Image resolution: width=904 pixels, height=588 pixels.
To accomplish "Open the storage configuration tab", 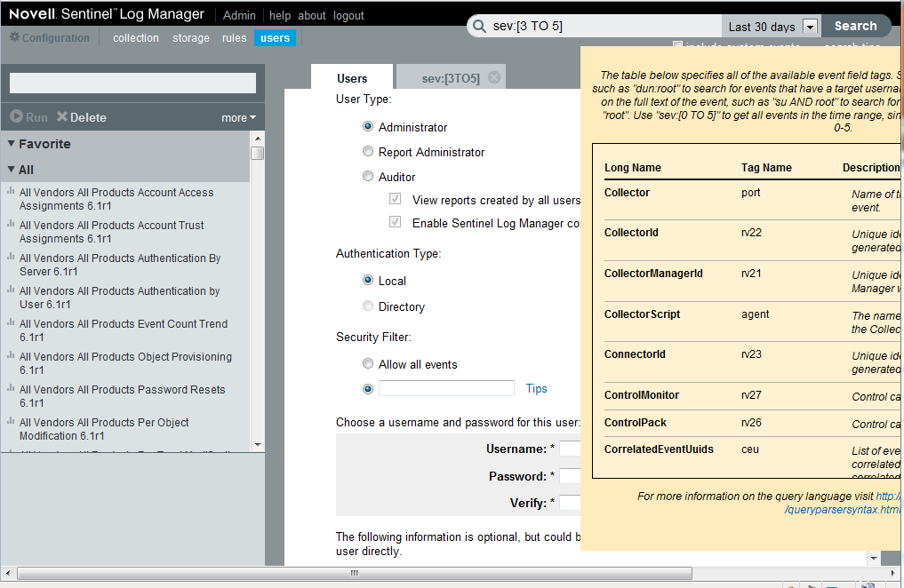I will [191, 38].
